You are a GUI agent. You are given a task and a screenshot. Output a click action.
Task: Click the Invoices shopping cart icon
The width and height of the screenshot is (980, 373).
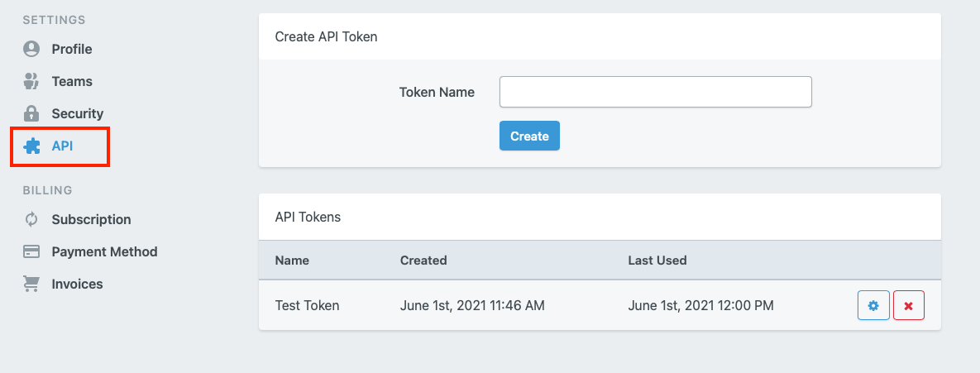click(31, 284)
